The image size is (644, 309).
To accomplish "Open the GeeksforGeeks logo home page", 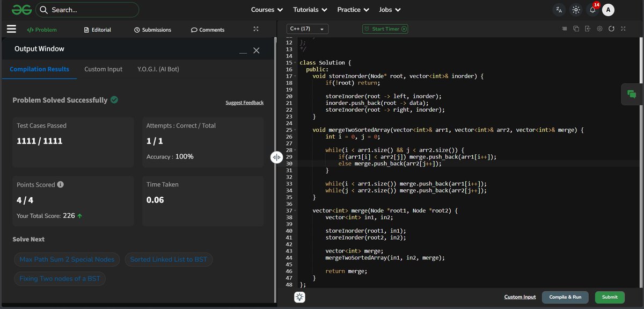I will point(22,9).
